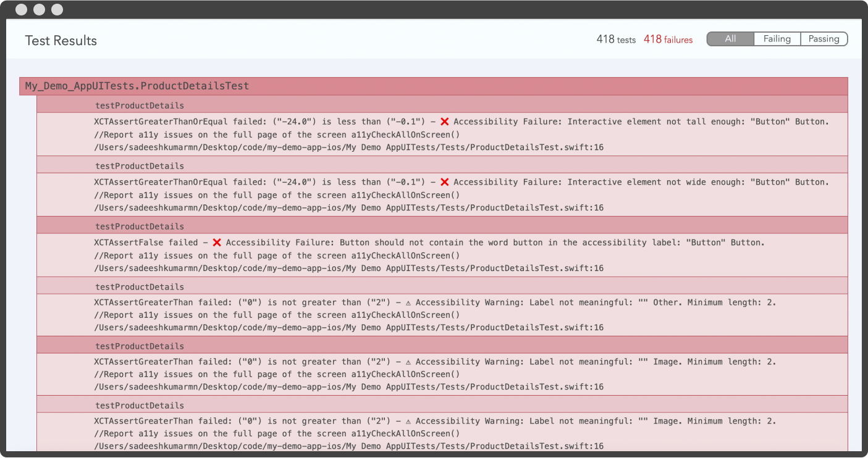Collapse the first testProductDetails entry
This screenshot has width=868, height=458.
point(138,105)
